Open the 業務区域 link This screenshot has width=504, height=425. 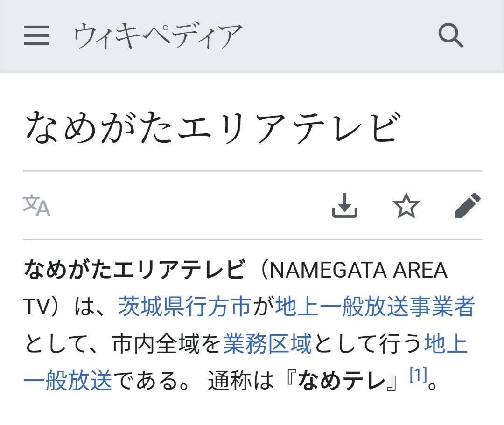point(267,345)
